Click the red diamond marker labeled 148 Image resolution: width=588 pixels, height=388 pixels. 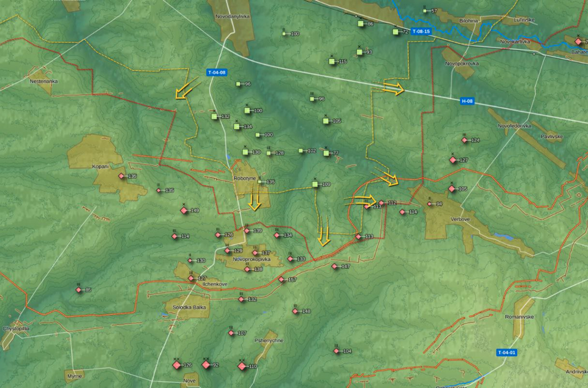(295, 311)
